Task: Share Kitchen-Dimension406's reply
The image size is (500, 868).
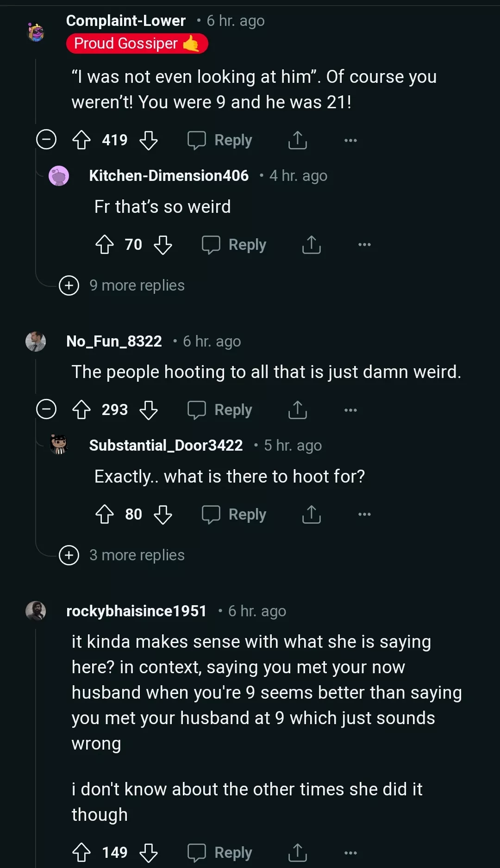Action: pos(311,245)
